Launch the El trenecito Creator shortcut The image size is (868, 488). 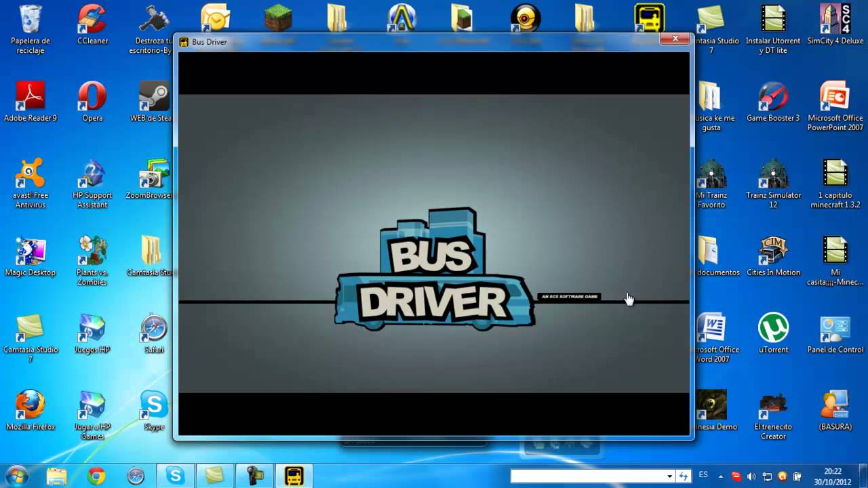pyautogui.click(x=773, y=415)
